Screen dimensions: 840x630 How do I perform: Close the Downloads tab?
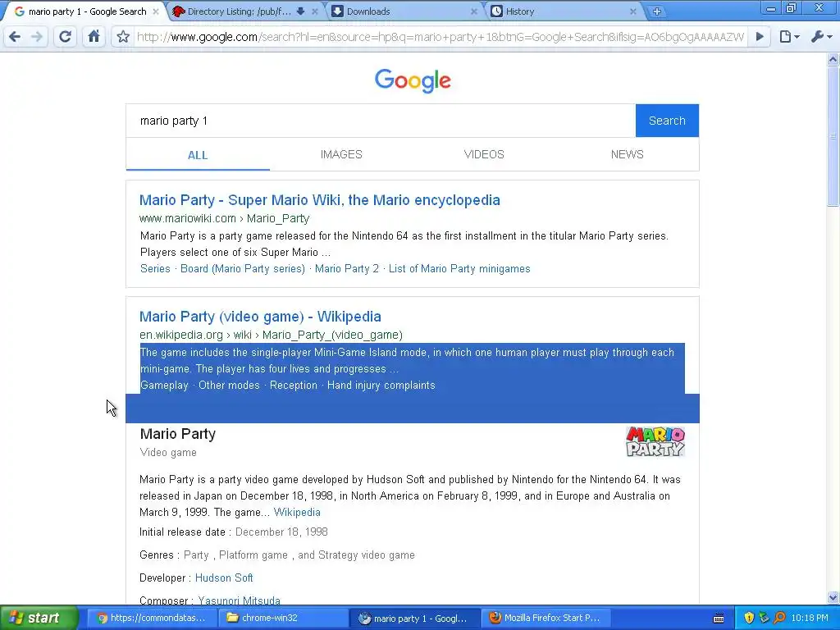tap(473, 11)
